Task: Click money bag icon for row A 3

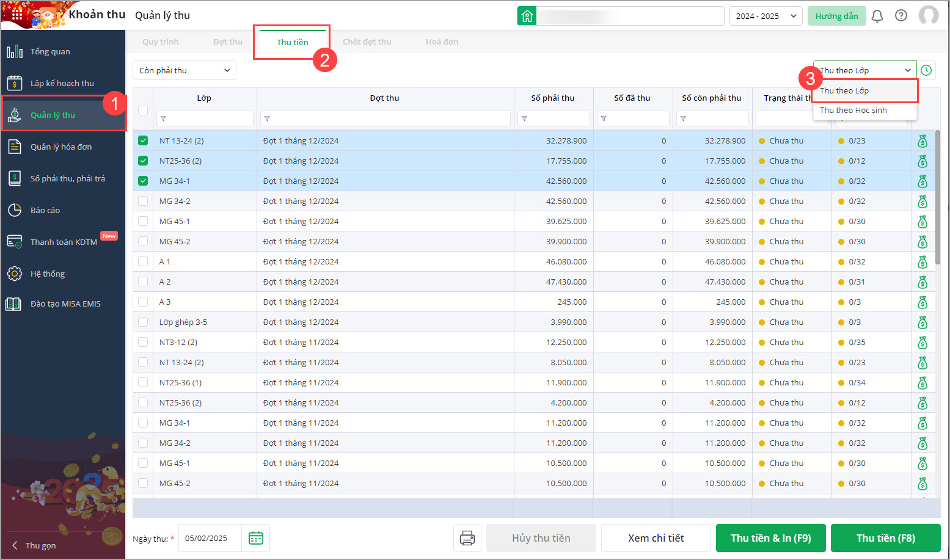Action: coord(923,302)
